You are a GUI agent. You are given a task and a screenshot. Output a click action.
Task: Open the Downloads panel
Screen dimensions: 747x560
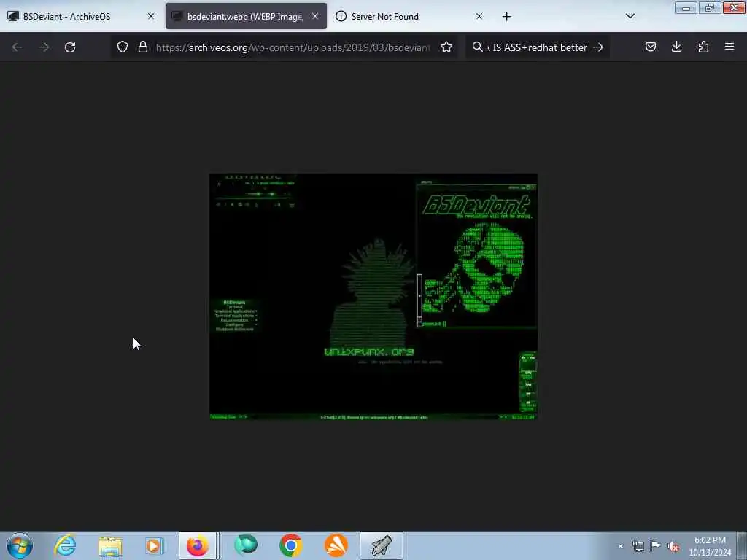[x=676, y=47]
